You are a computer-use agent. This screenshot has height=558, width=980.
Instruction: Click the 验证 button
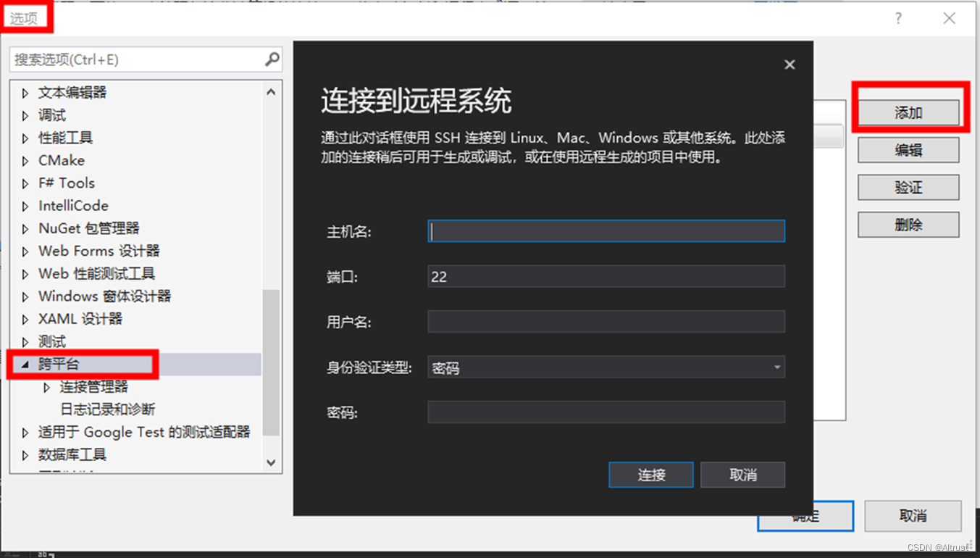coord(908,188)
